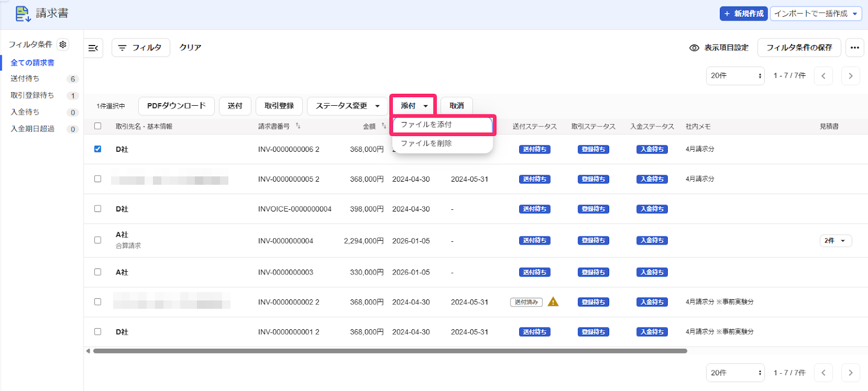The image size is (868, 391).
Task: Select the 送付待ち filter
Action: (x=25, y=79)
